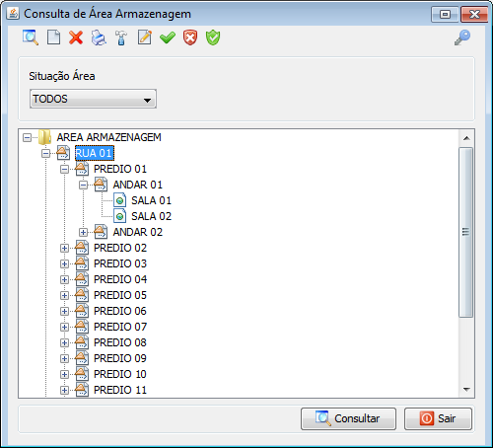Click the blue key icon

pos(462,37)
